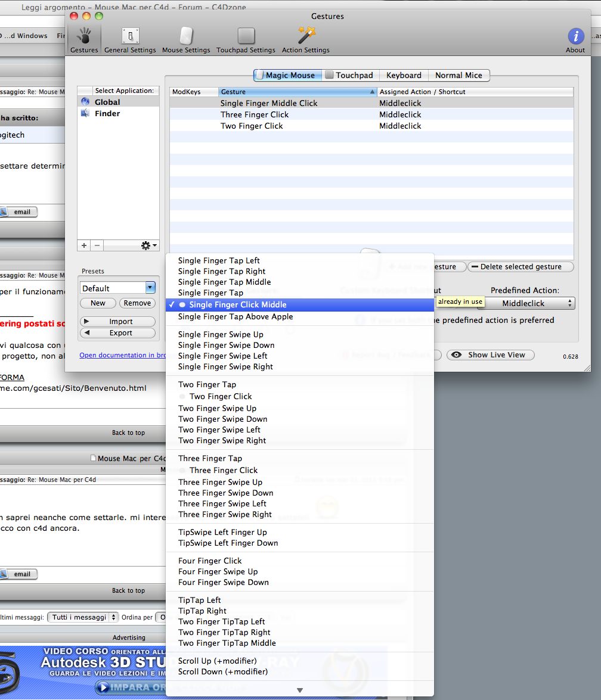Click the minus icon to remove an application
This screenshot has height=700, width=601.
[97, 245]
